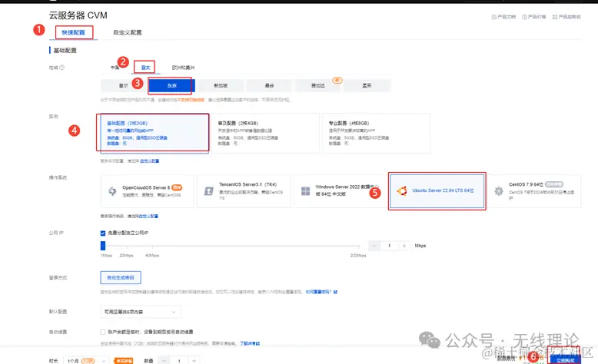598x364 pixels.
Task: Choose the 首尔 region button
Action: click(x=123, y=86)
